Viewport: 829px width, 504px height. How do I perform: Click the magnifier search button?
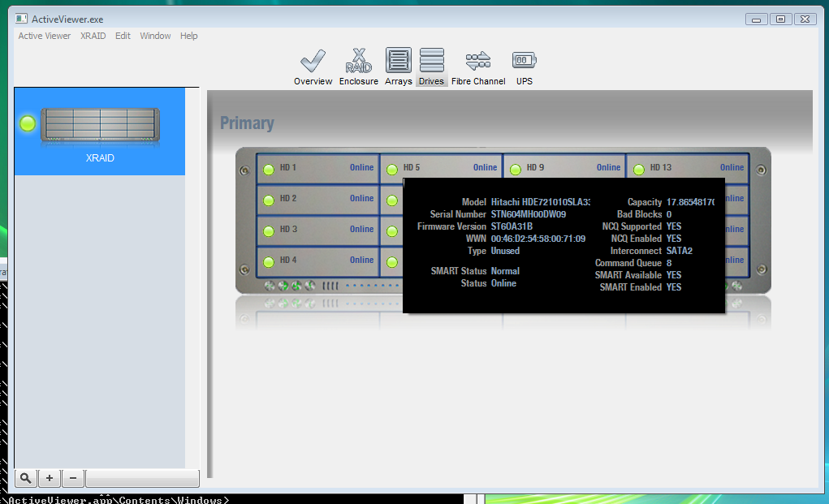click(x=26, y=478)
